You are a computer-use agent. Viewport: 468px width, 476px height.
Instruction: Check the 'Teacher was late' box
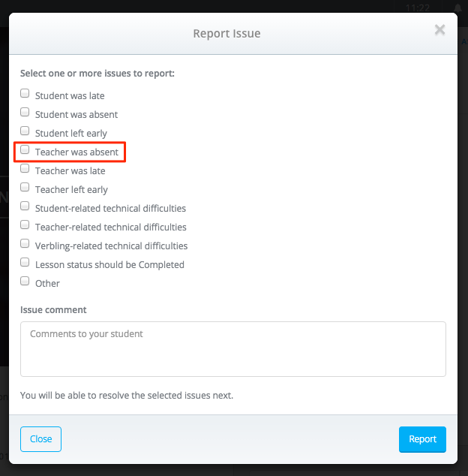tap(25, 168)
